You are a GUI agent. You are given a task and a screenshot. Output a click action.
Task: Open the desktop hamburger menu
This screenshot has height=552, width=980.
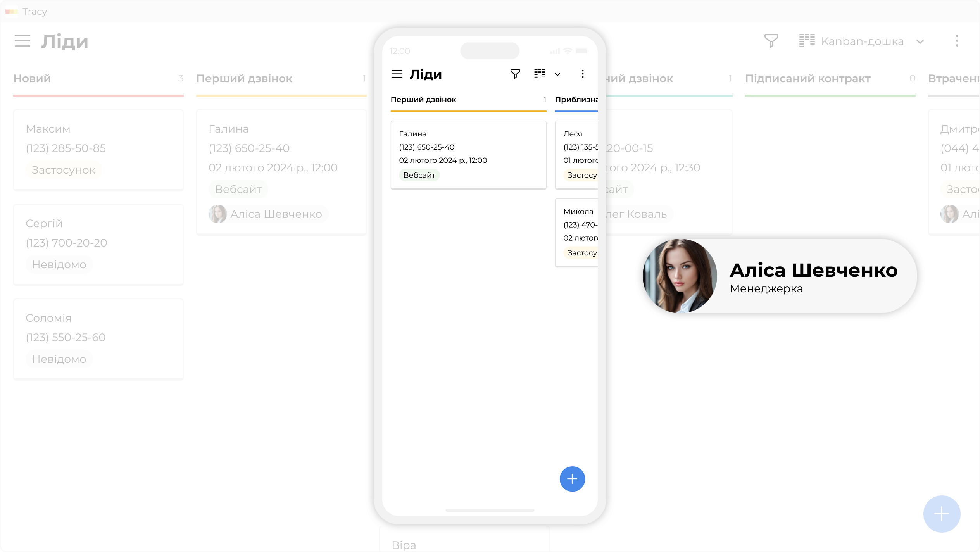point(22,41)
